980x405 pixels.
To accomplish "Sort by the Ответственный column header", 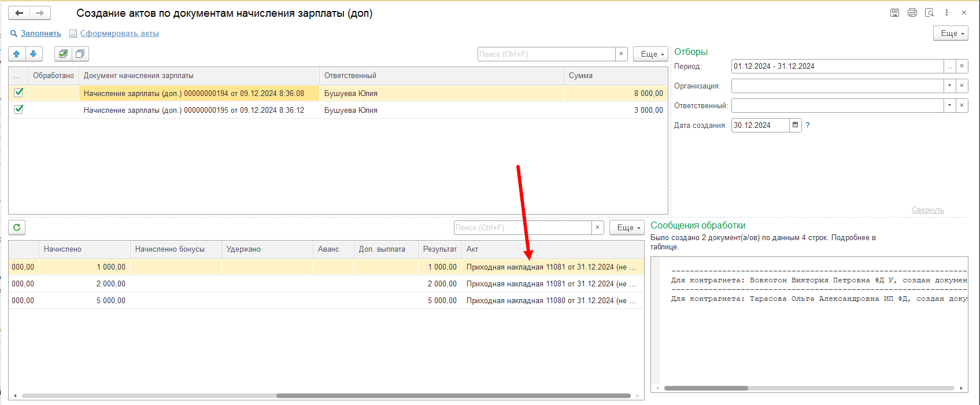I will point(442,76).
